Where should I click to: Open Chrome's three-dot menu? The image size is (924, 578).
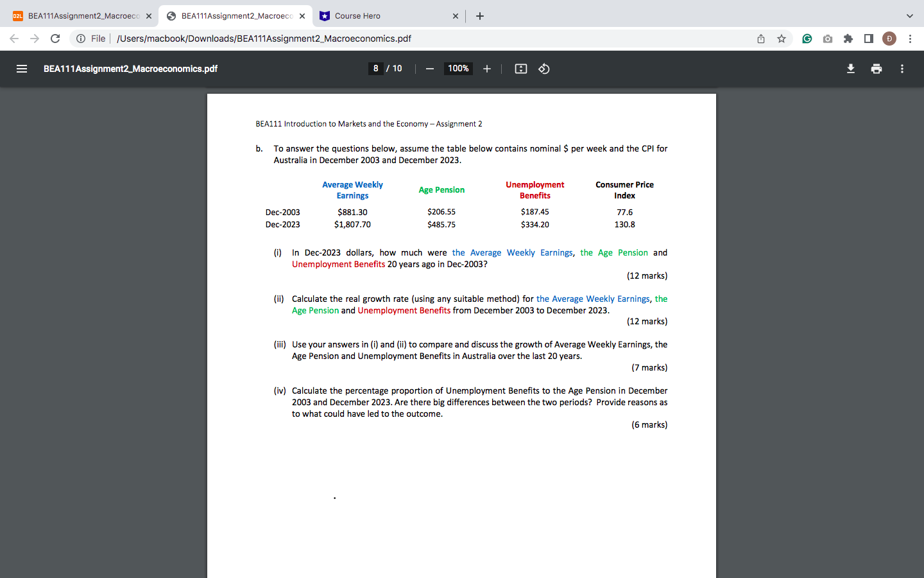coord(911,39)
